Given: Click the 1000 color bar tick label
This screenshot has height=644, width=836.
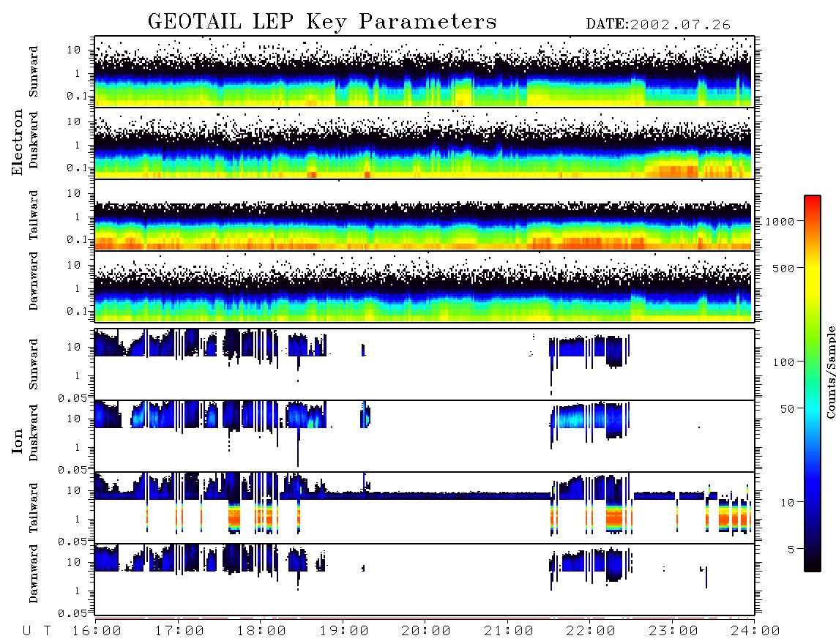Looking at the screenshot, I should tap(780, 222).
